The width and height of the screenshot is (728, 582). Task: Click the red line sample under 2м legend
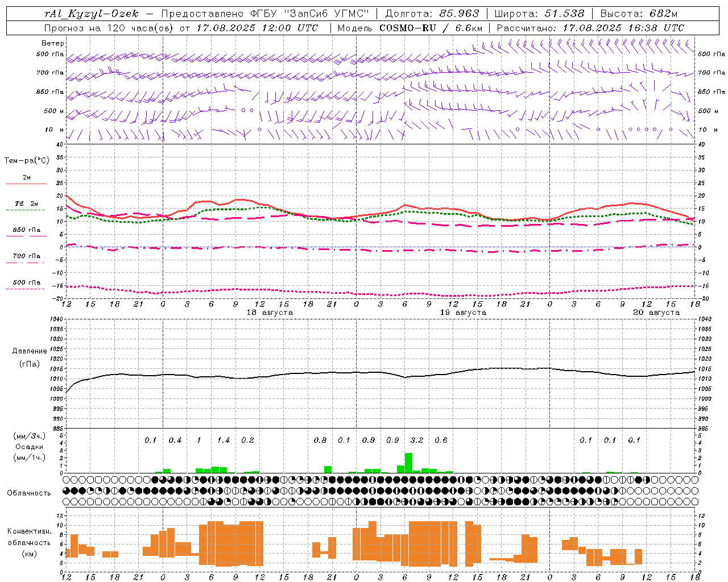pyautogui.click(x=26, y=184)
